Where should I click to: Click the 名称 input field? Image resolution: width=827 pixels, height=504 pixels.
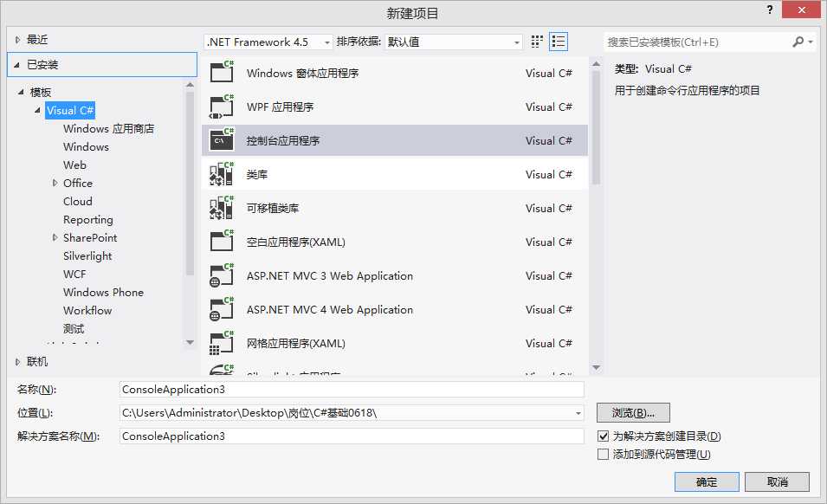pyautogui.click(x=352, y=390)
